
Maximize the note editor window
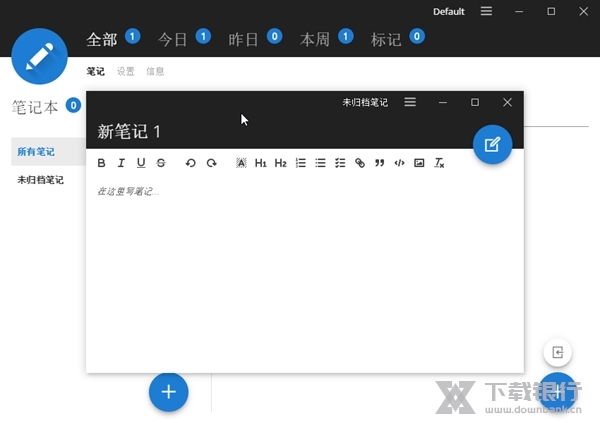coord(475,102)
